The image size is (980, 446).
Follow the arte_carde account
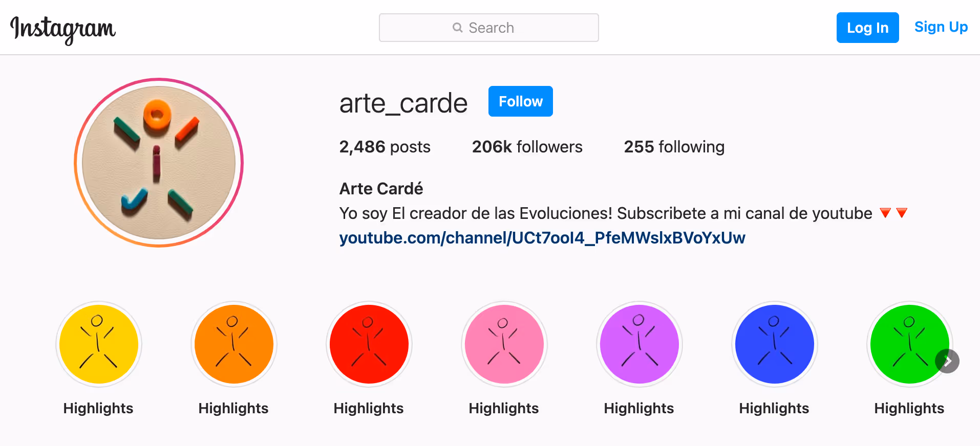coord(520,101)
